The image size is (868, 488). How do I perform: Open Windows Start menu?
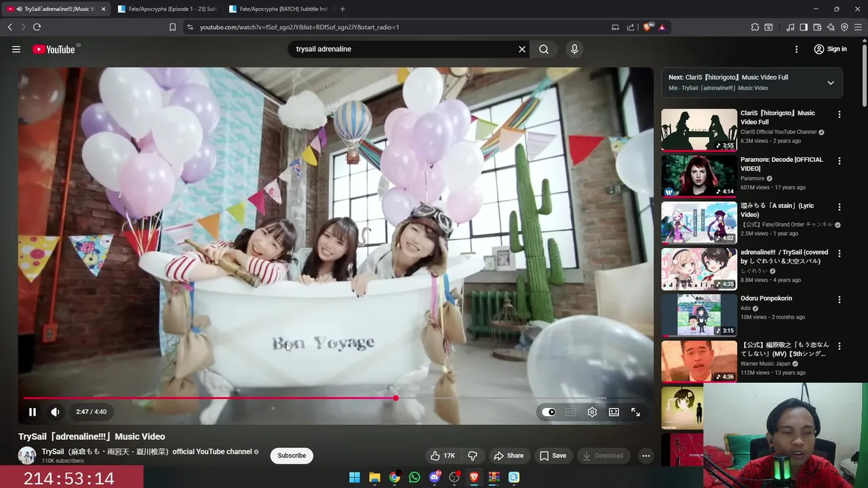[x=355, y=477]
